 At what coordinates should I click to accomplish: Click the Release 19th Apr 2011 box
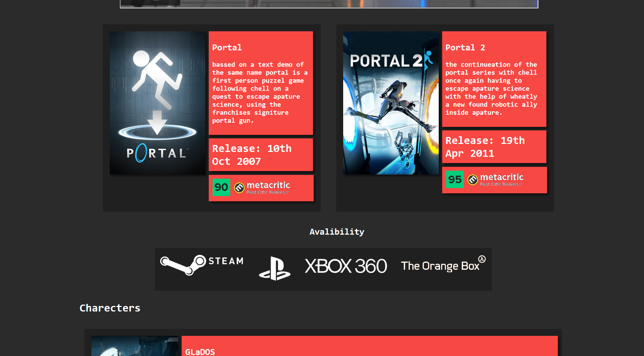[x=494, y=147]
